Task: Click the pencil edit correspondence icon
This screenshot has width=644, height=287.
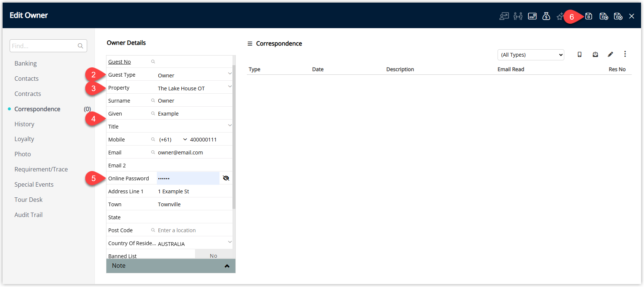Action: click(610, 54)
